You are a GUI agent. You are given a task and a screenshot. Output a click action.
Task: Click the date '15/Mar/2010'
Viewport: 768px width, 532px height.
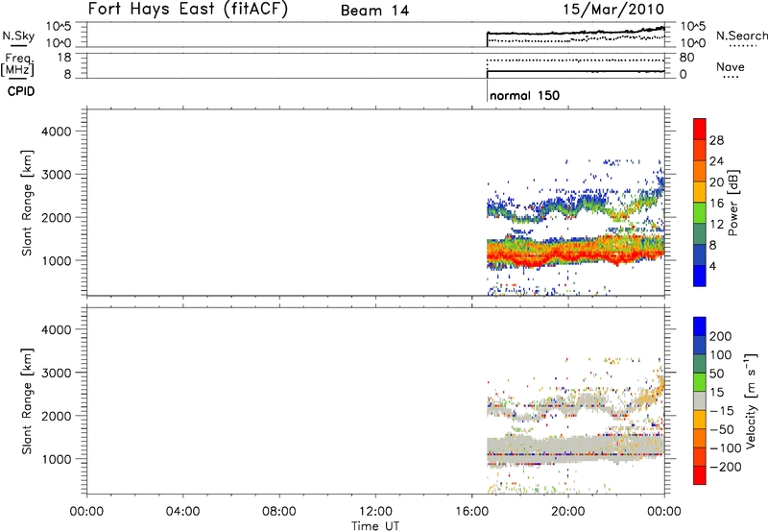point(613,9)
